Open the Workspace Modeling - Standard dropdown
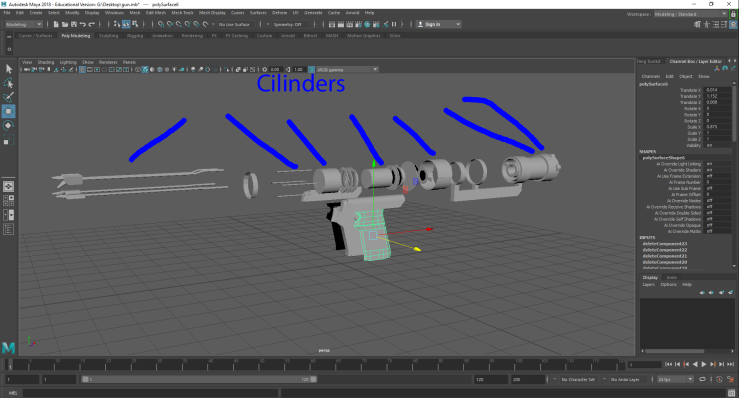 pos(690,14)
